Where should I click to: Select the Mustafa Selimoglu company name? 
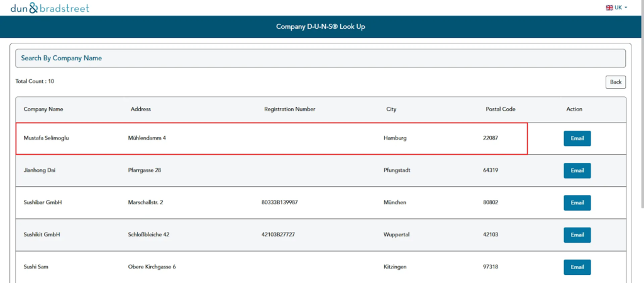tap(46, 138)
